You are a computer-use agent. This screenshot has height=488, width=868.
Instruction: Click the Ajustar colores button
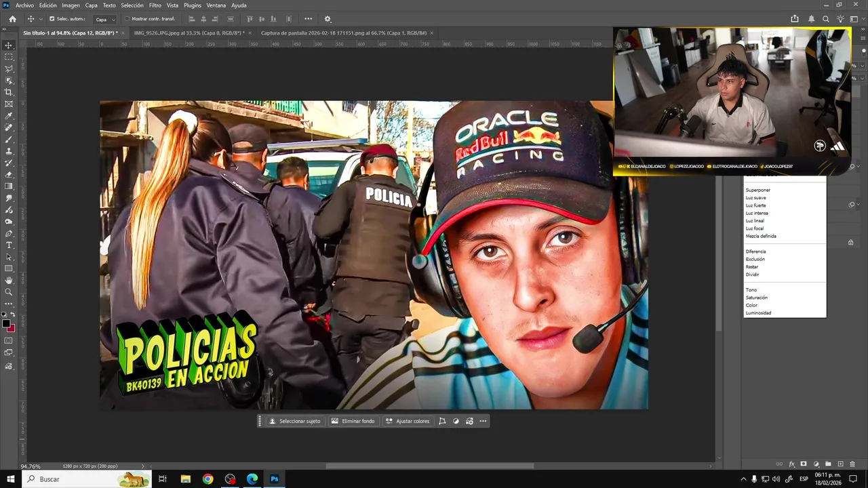(x=408, y=421)
